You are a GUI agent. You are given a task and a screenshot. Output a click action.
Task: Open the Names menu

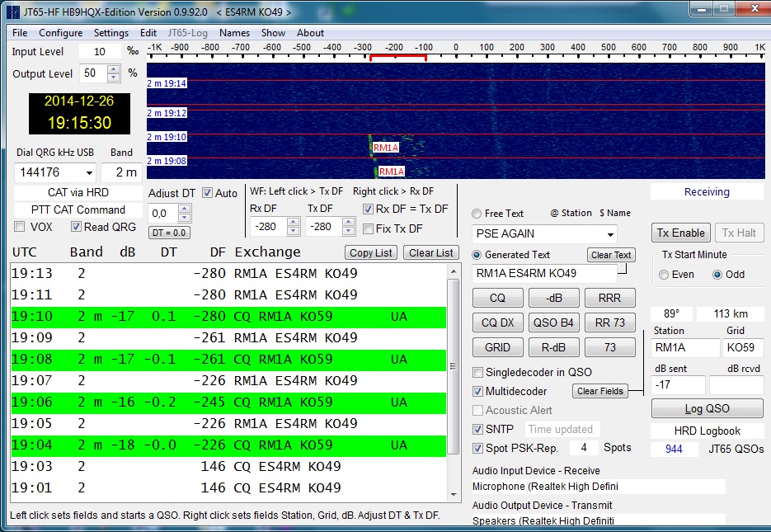(234, 33)
